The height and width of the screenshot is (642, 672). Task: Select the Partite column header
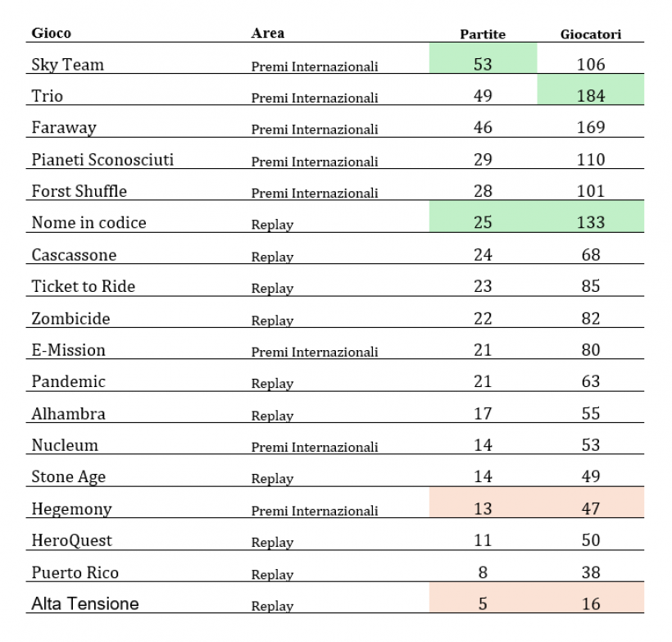pyautogui.click(x=483, y=34)
